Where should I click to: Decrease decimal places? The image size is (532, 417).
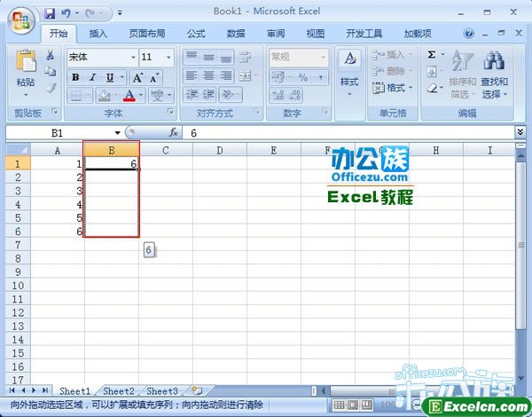coord(294,96)
